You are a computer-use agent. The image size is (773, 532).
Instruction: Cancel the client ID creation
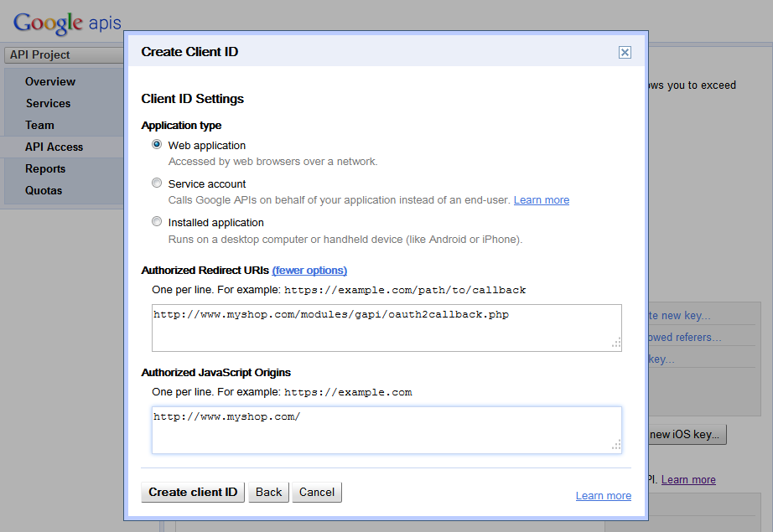coord(317,492)
